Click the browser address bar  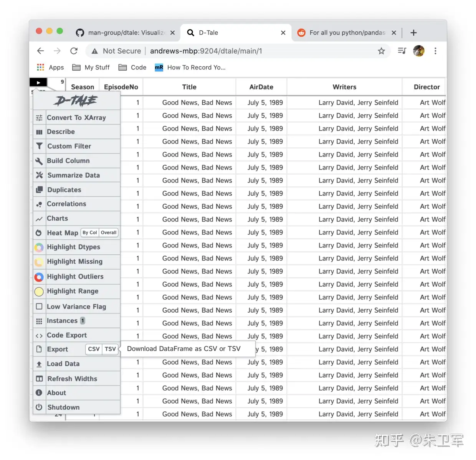click(x=238, y=51)
